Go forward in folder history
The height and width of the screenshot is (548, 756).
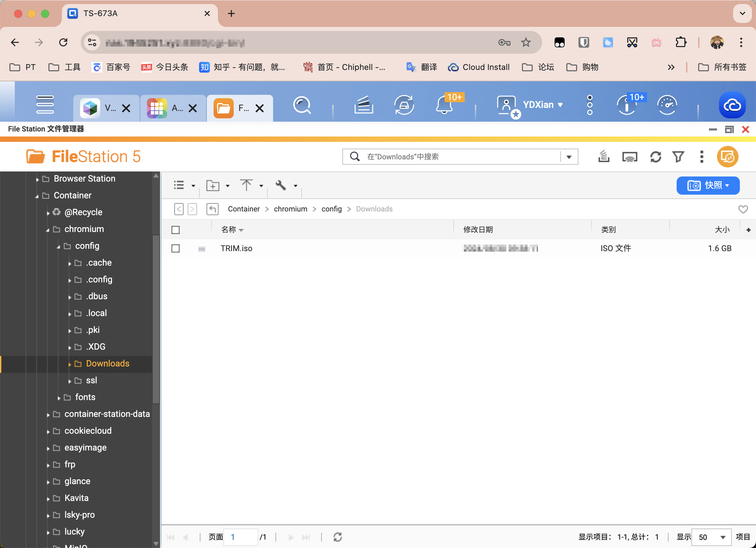(192, 209)
